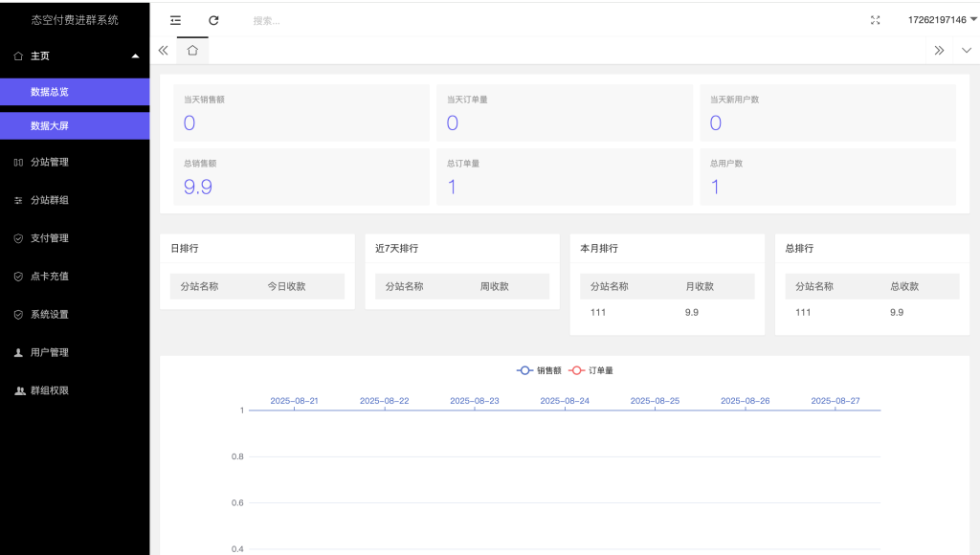The width and height of the screenshot is (980, 555).
Task: Click the refresh icon in the top toolbar
Action: point(213,20)
